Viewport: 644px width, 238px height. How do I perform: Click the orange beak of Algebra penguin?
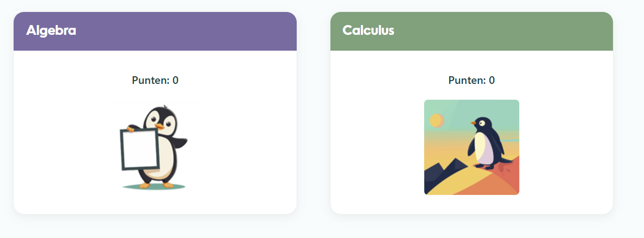[x=160, y=126]
